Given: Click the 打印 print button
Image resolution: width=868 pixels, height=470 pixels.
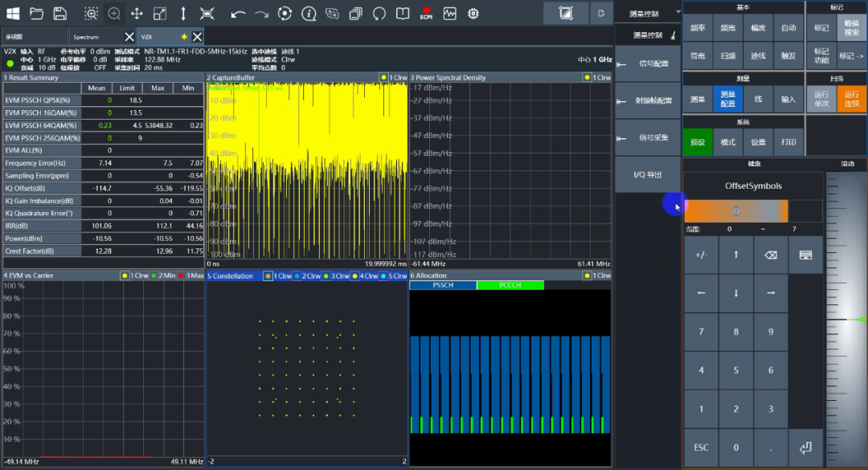Looking at the screenshot, I should pos(788,142).
